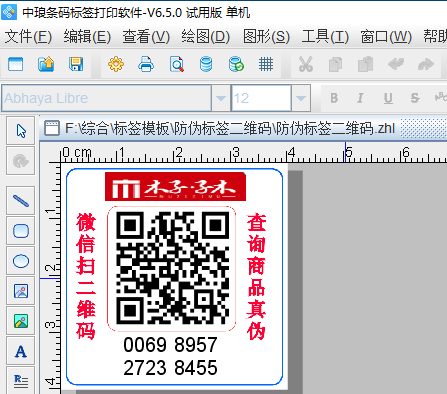Open the 查看(V) menu

146,36
